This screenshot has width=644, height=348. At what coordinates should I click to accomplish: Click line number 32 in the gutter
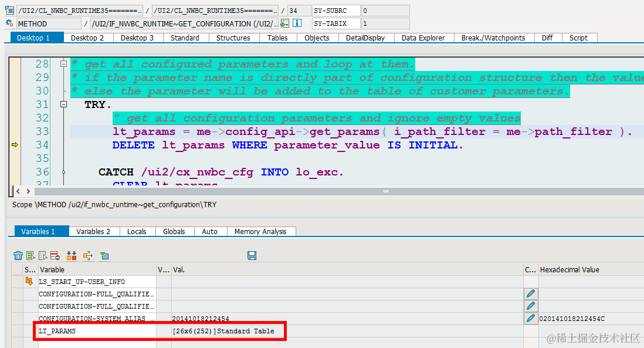[x=42, y=118]
